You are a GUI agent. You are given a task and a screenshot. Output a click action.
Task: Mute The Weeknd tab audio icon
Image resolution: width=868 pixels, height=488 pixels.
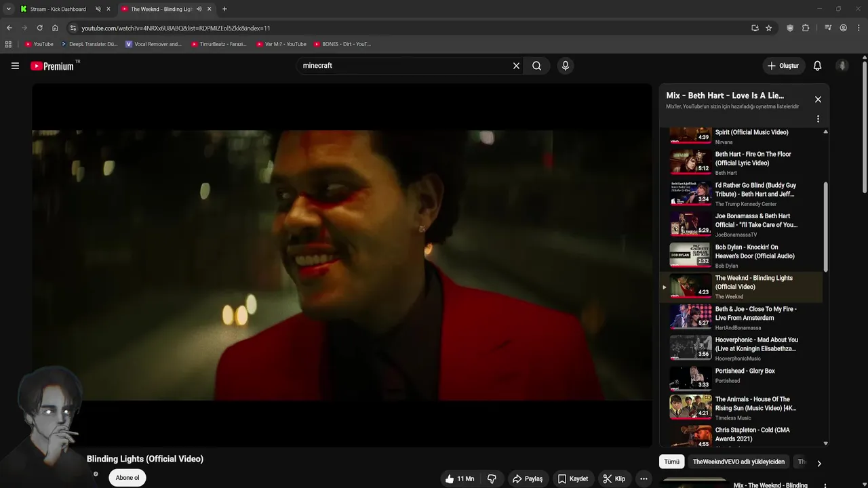[199, 9]
